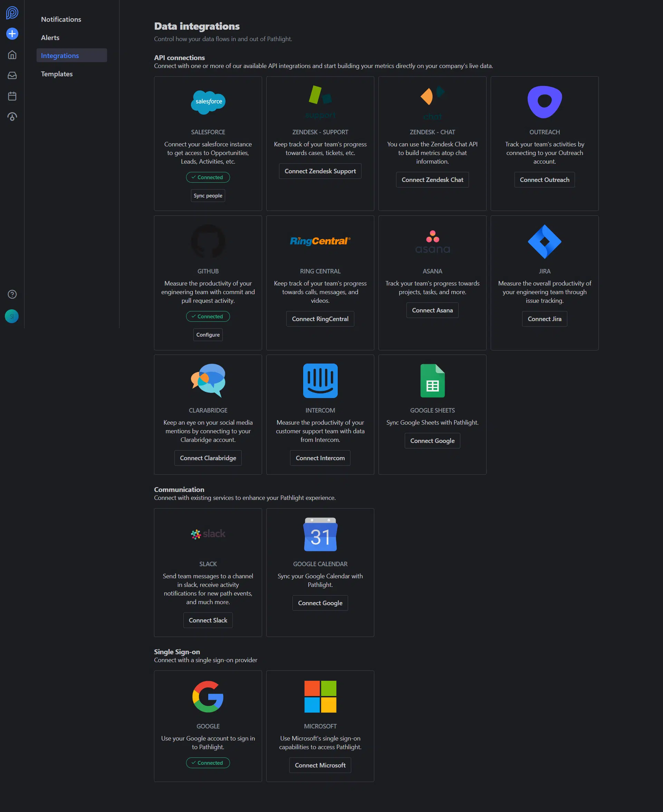Click the user avatar circle
The image size is (663, 812).
[12, 316]
